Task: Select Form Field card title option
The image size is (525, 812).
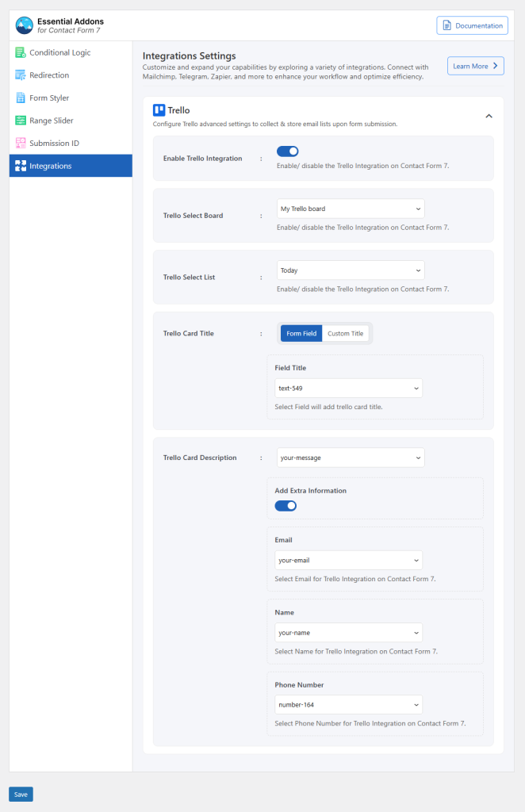Action: point(301,334)
